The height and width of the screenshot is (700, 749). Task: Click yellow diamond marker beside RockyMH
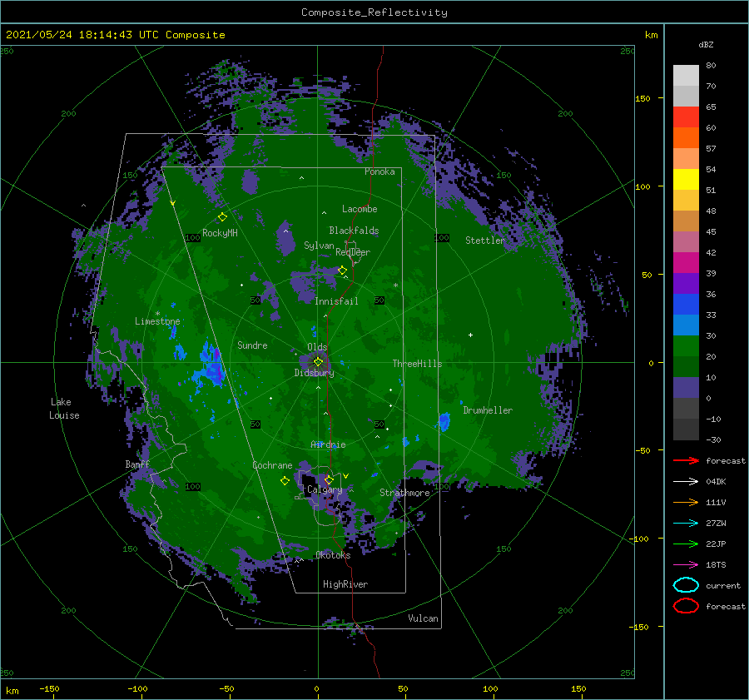[x=222, y=217]
